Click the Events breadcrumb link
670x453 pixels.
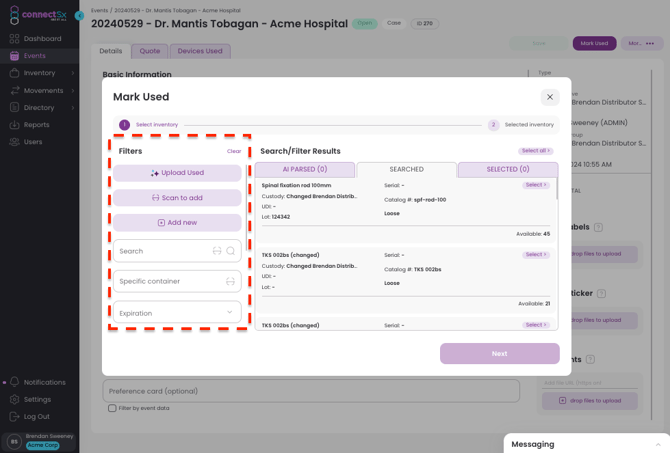(99, 10)
